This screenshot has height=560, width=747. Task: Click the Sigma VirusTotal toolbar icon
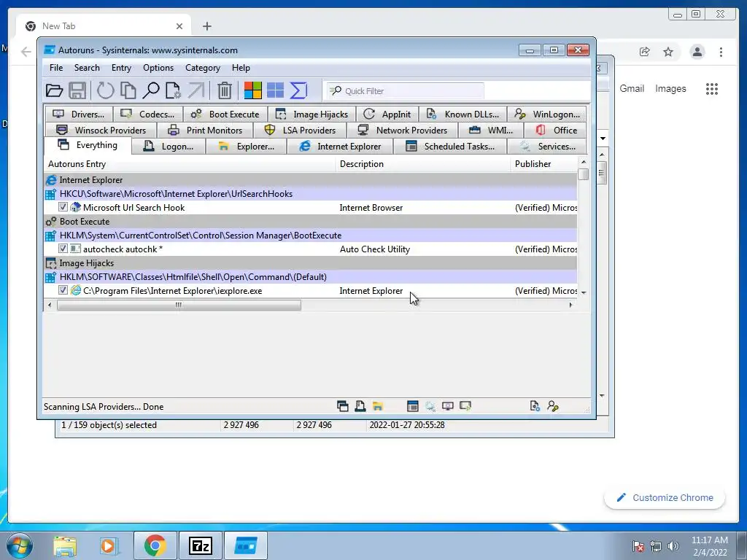pos(298,90)
